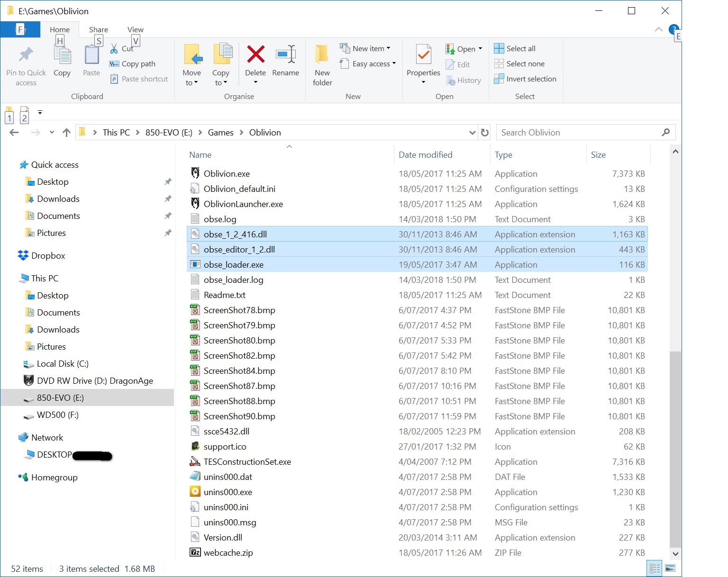Select the unins000.msg file
The width and height of the screenshot is (728, 577).
417,522
